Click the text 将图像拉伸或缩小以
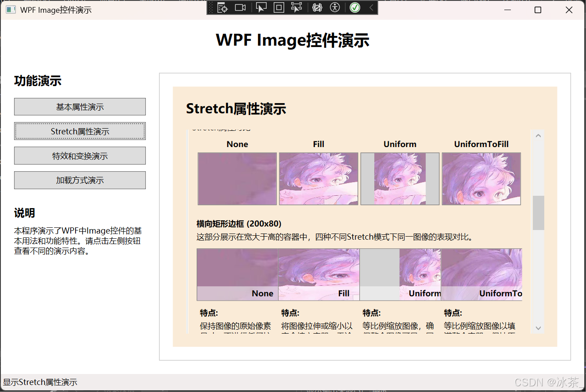This screenshot has width=586, height=392. tap(317, 326)
